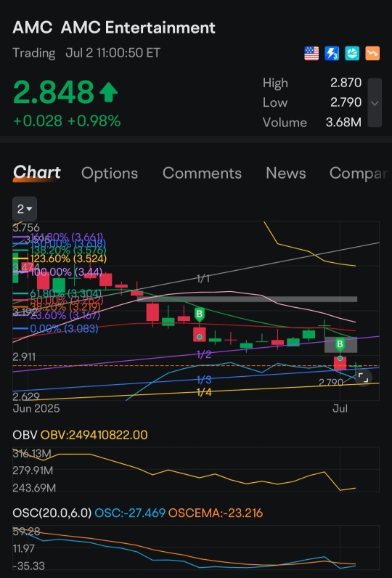Tap the 316.13M OBV axis label

click(32, 453)
